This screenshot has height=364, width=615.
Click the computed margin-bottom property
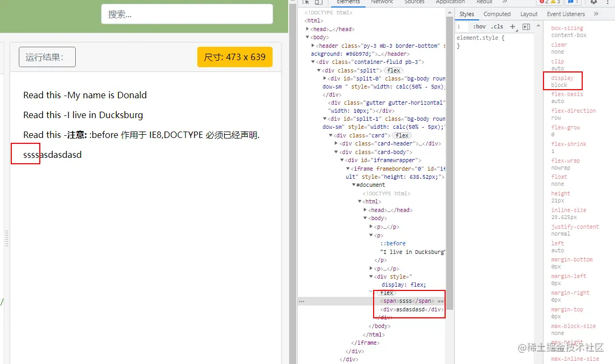[571, 259]
